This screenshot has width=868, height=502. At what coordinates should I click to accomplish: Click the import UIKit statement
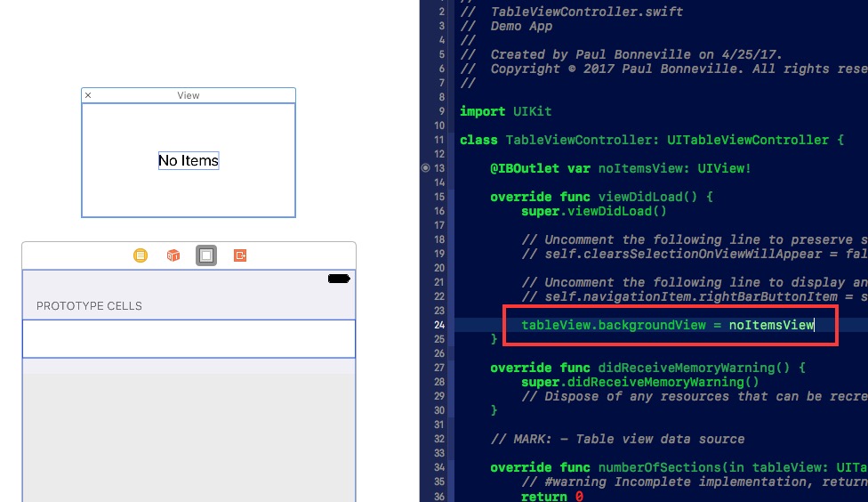(505, 111)
